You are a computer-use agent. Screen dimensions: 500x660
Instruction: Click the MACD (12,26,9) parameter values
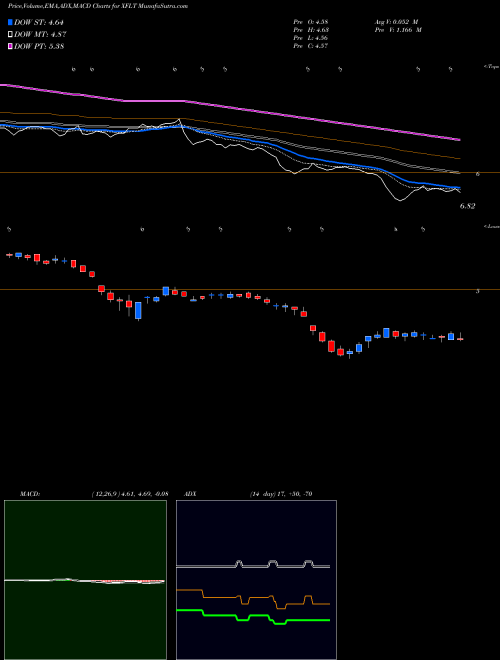130,494
